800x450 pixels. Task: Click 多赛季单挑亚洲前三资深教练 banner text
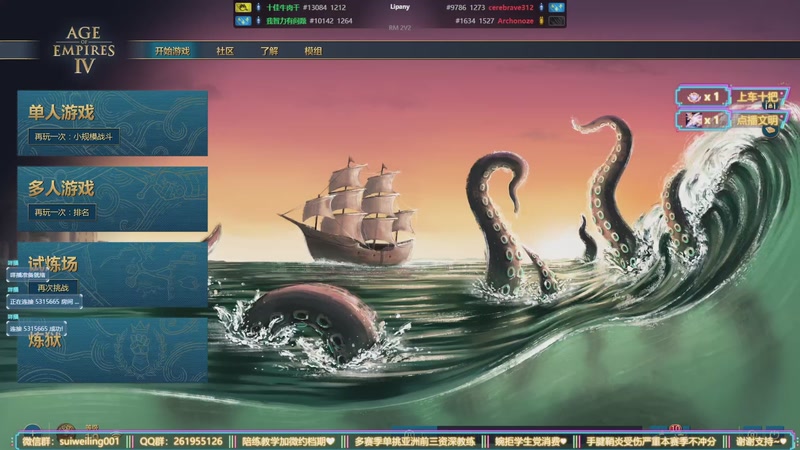[x=415, y=441]
